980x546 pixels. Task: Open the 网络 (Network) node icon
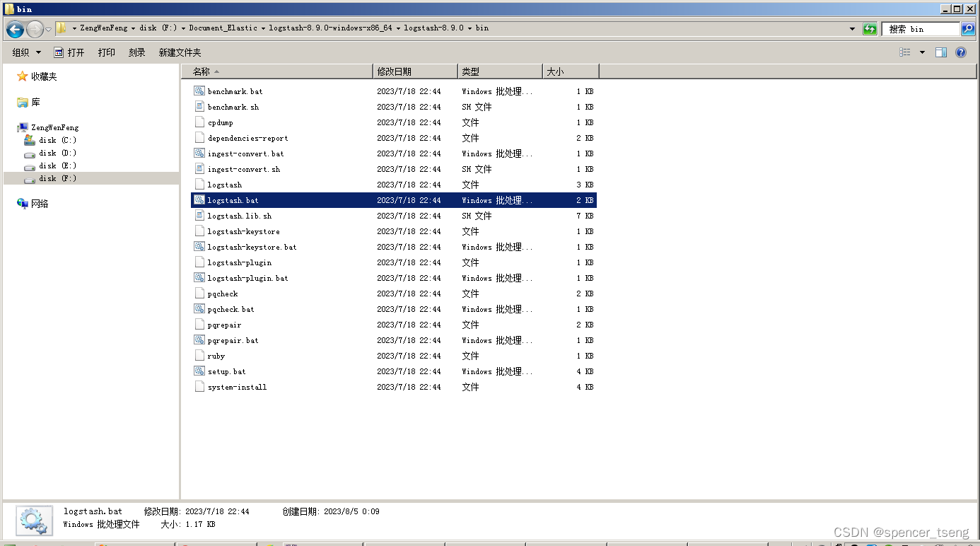22,204
